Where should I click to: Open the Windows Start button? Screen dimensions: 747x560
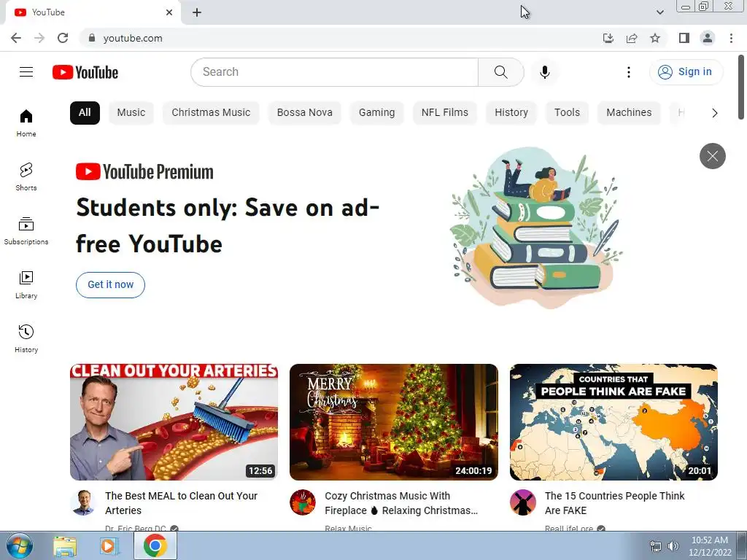coord(20,545)
